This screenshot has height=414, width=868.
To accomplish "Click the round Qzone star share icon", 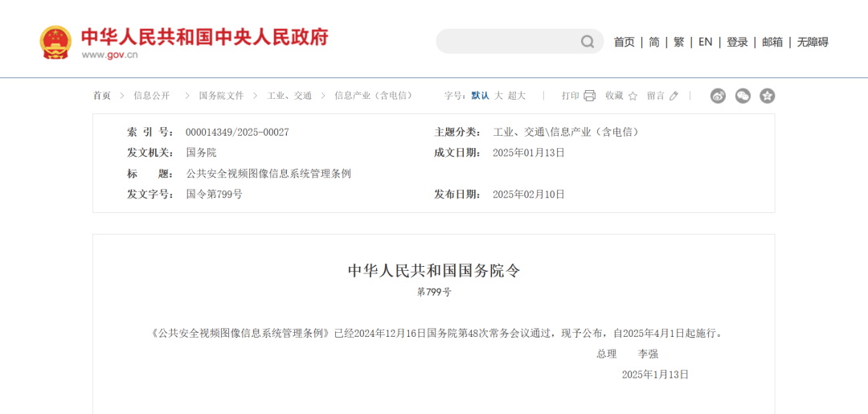I will [x=768, y=96].
